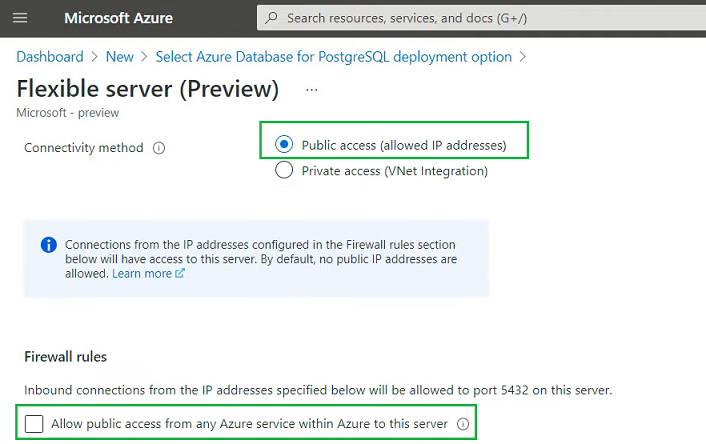
Task: Go to Dashboard breadcrumb
Action: click(50, 57)
